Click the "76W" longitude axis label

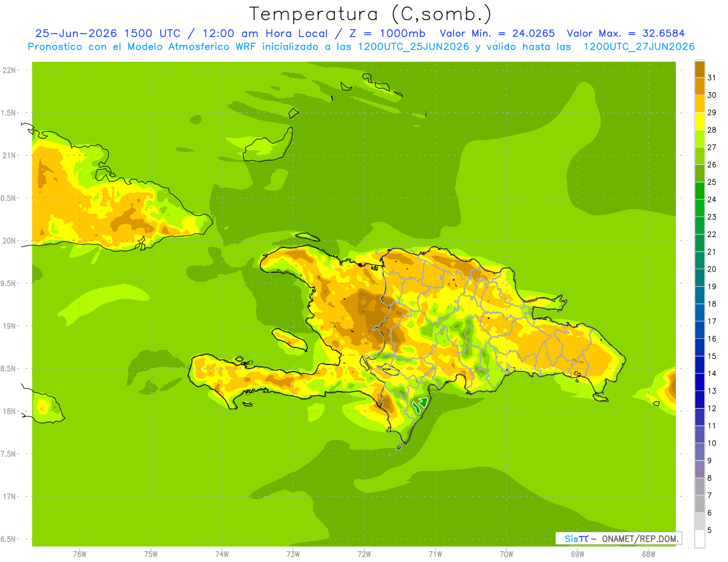point(79,554)
